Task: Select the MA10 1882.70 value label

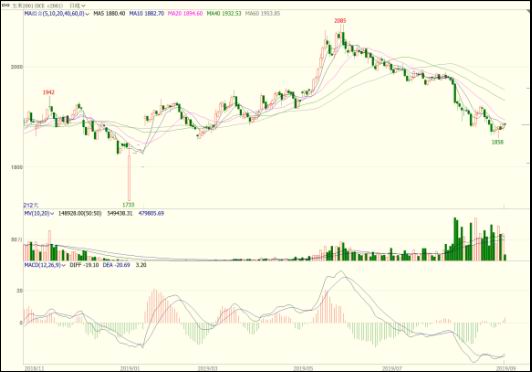Action: (147, 14)
